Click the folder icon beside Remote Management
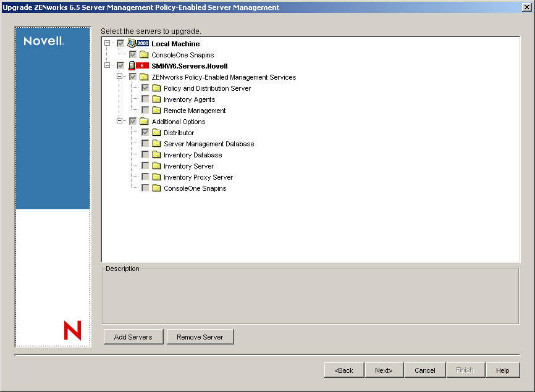This screenshot has width=535, height=392. coord(157,110)
